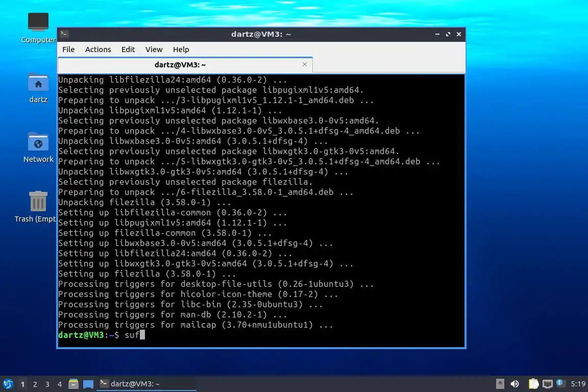This screenshot has height=392, width=588.
Task: Open the volume speaker tray icon
Action: [x=515, y=384]
